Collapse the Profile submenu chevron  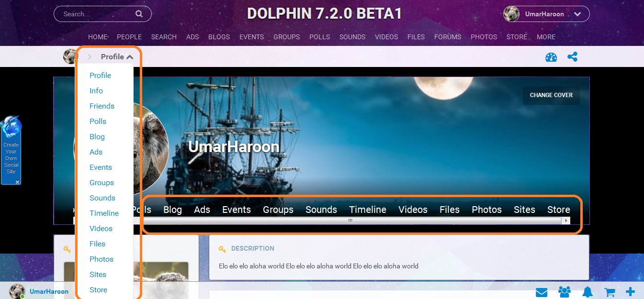click(x=130, y=57)
